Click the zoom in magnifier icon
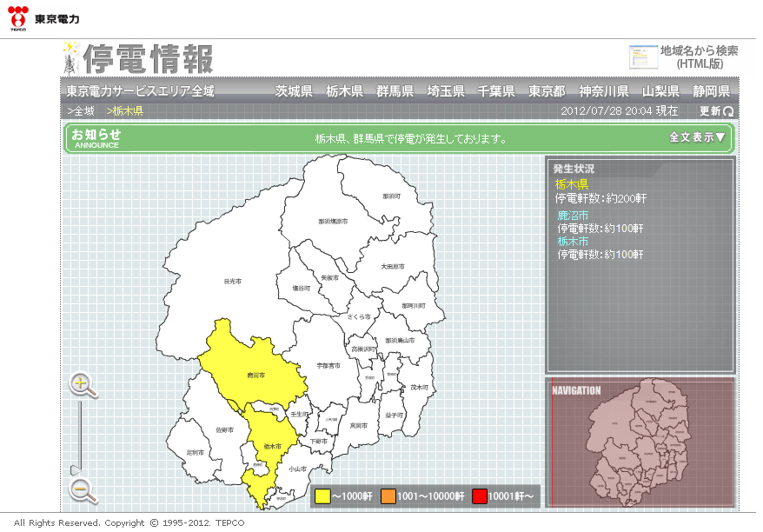Screen dimensions: 763x532 pos(82,384)
